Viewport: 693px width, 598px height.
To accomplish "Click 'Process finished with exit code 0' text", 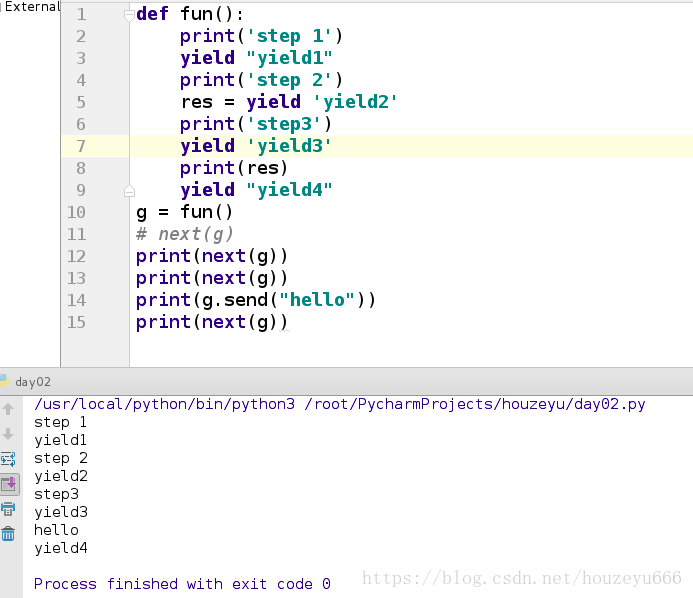I will point(182,584).
